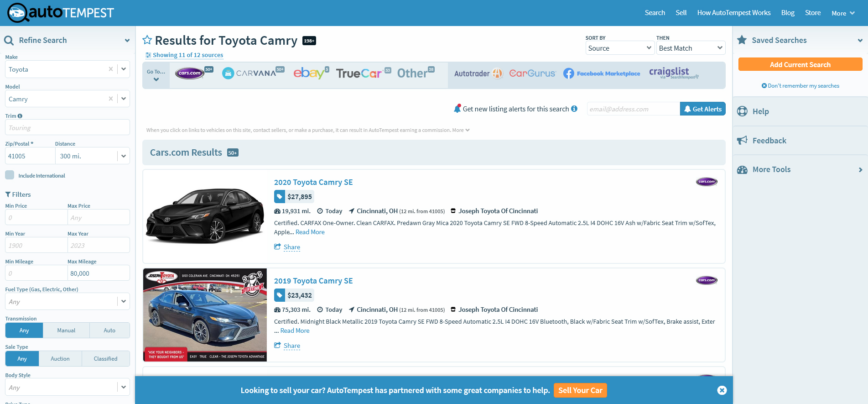Screen dimensions: 868x404
Task: Select Auction sale type
Action: click(60, 359)
